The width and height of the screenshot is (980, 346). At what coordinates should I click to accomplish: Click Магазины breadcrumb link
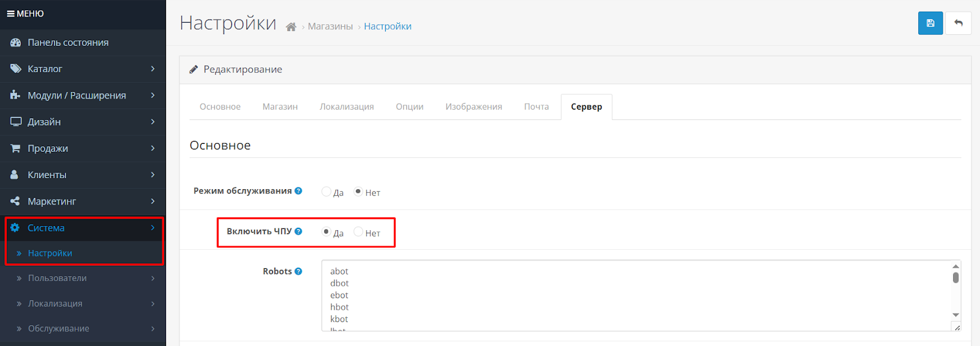330,26
